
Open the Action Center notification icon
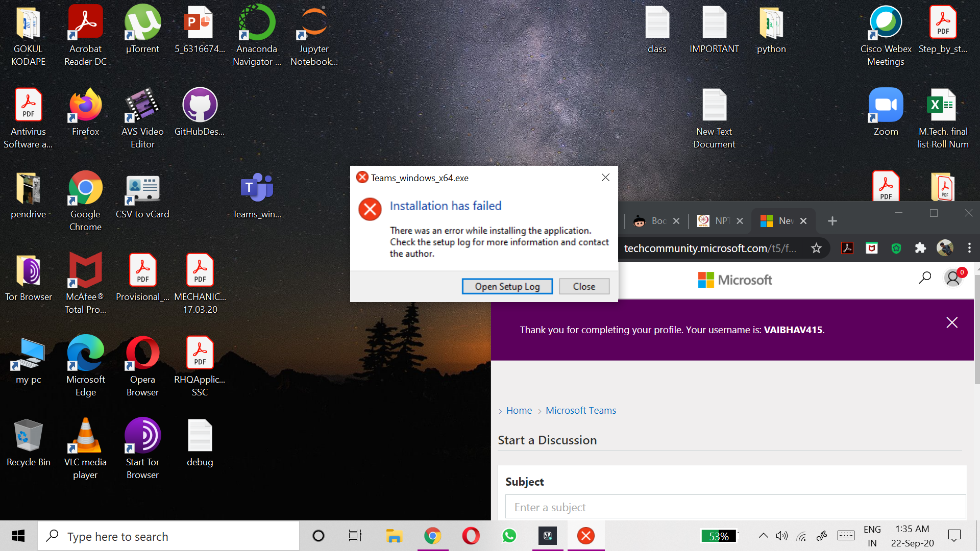click(x=955, y=536)
